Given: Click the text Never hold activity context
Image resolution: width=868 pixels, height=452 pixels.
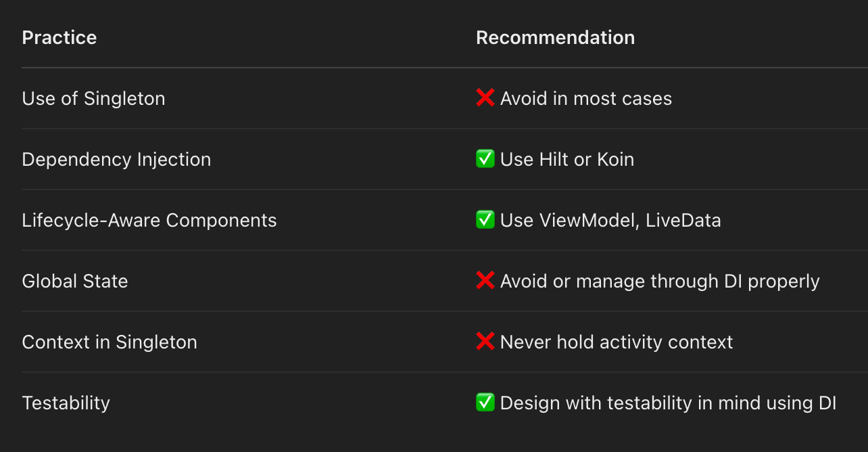Looking at the screenshot, I should point(617,342).
